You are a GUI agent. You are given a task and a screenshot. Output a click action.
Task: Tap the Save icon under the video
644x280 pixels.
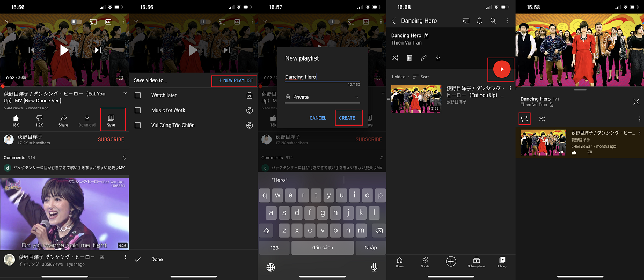111,117
